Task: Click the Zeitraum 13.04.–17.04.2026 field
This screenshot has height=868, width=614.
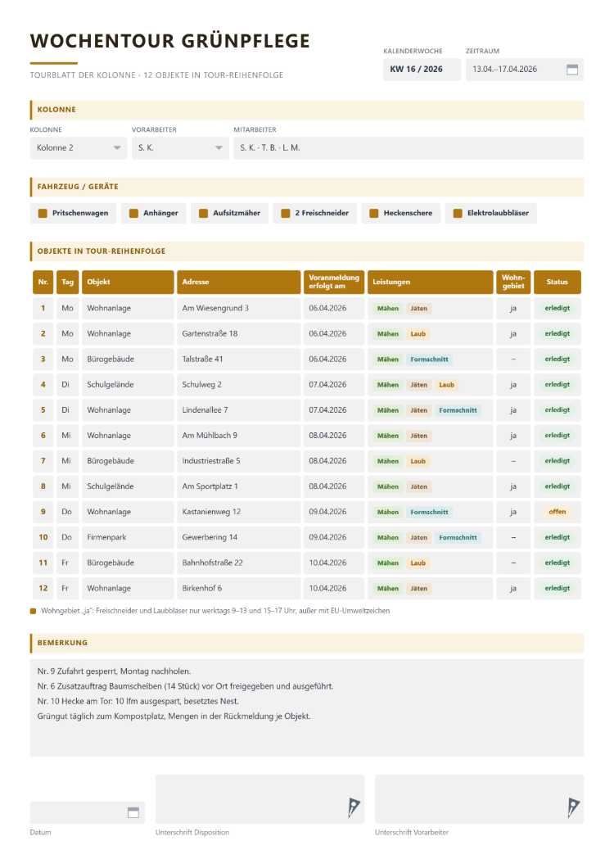Action: (x=524, y=70)
